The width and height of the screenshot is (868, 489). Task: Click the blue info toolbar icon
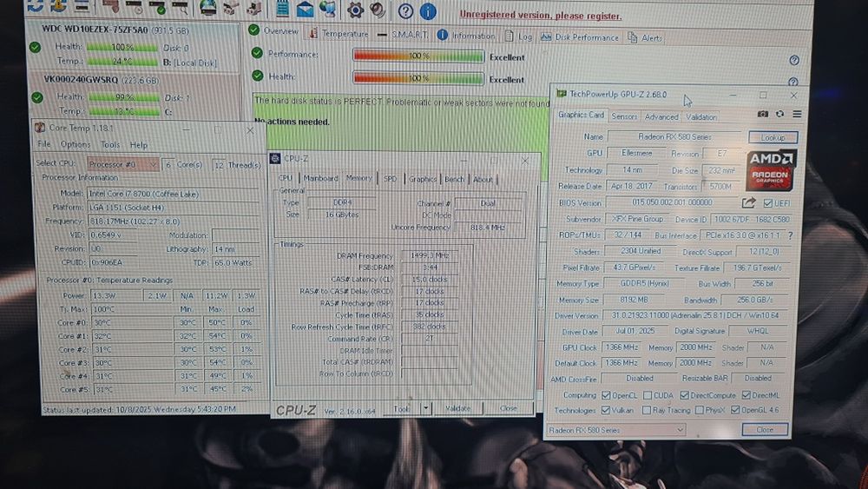tap(428, 11)
